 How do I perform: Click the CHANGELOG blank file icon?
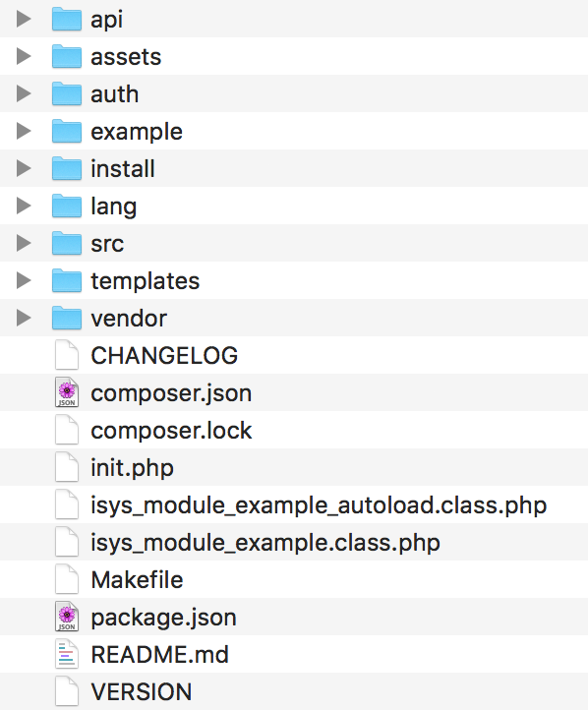coord(67,355)
